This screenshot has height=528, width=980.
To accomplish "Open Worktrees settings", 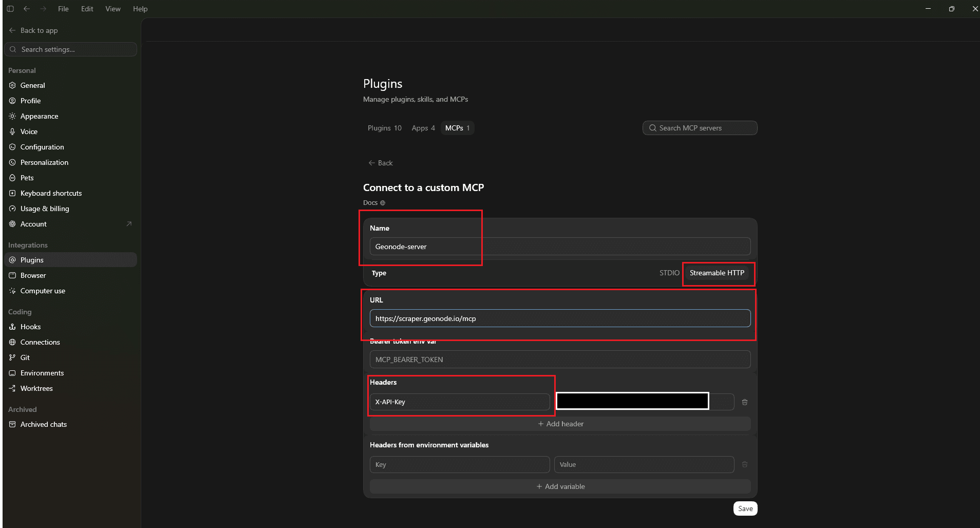I will tap(71, 388).
